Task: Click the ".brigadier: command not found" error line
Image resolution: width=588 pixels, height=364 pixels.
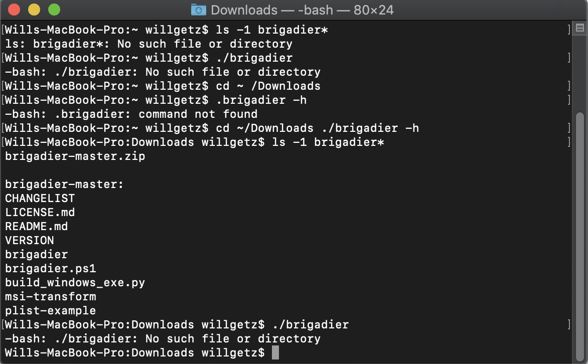Action: 131,114
